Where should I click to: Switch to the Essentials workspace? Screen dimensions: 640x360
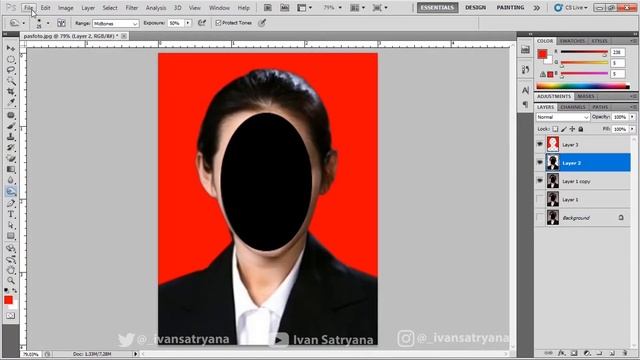[437, 8]
